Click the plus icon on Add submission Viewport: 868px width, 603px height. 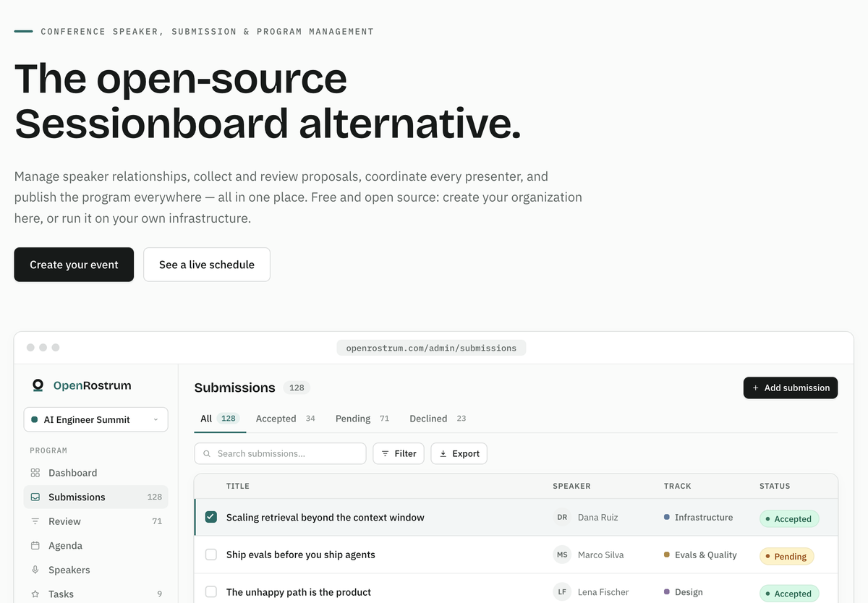click(756, 388)
